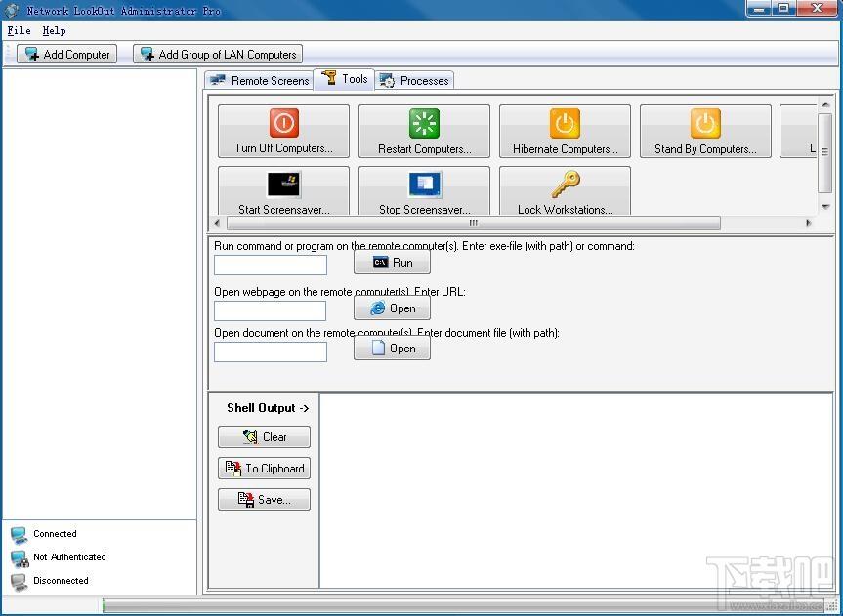The width and height of the screenshot is (843, 616).
Task: Click the Not Authenticated computer icon
Action: (20, 558)
